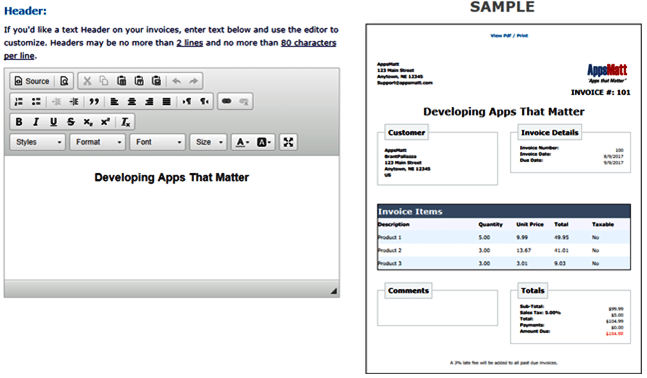Image resolution: width=647 pixels, height=378 pixels.
Task: Click 'Product 2' row in sample invoice
Action: [504, 250]
